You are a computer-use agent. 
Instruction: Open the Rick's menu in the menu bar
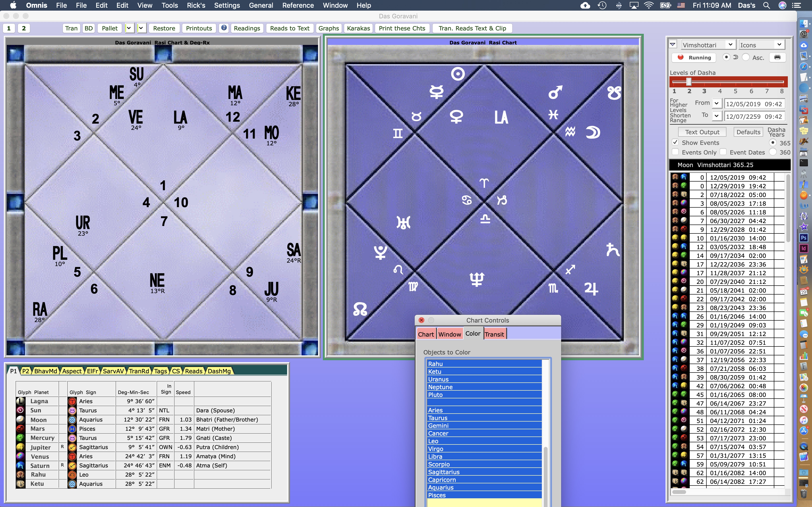coord(196,5)
